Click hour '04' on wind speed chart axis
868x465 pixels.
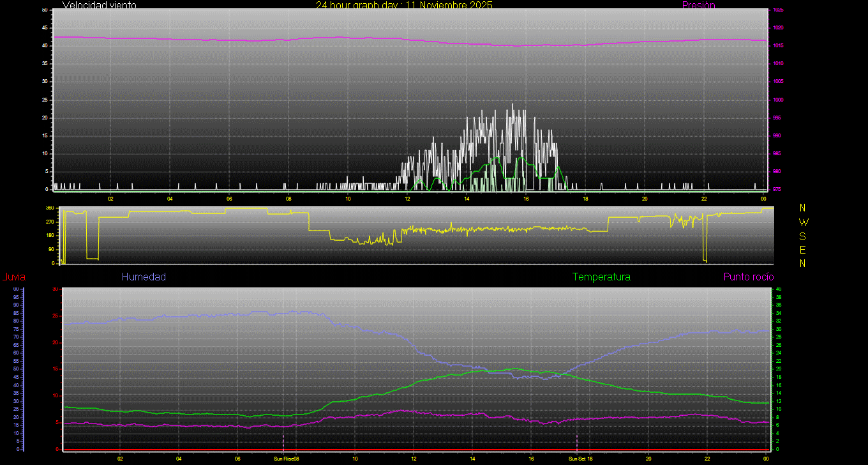point(170,198)
